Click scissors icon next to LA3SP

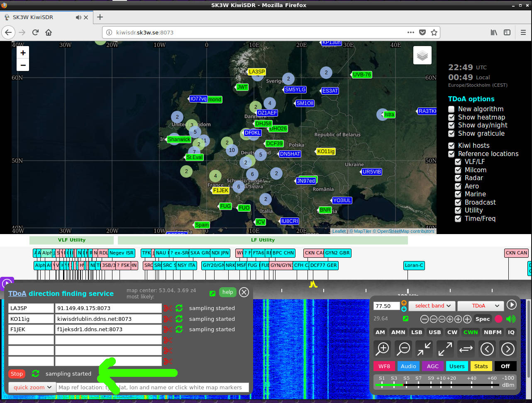pos(168,308)
